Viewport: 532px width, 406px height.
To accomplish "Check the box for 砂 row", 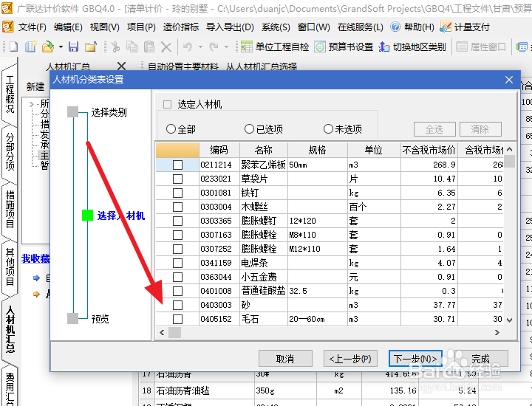I will click(177, 305).
